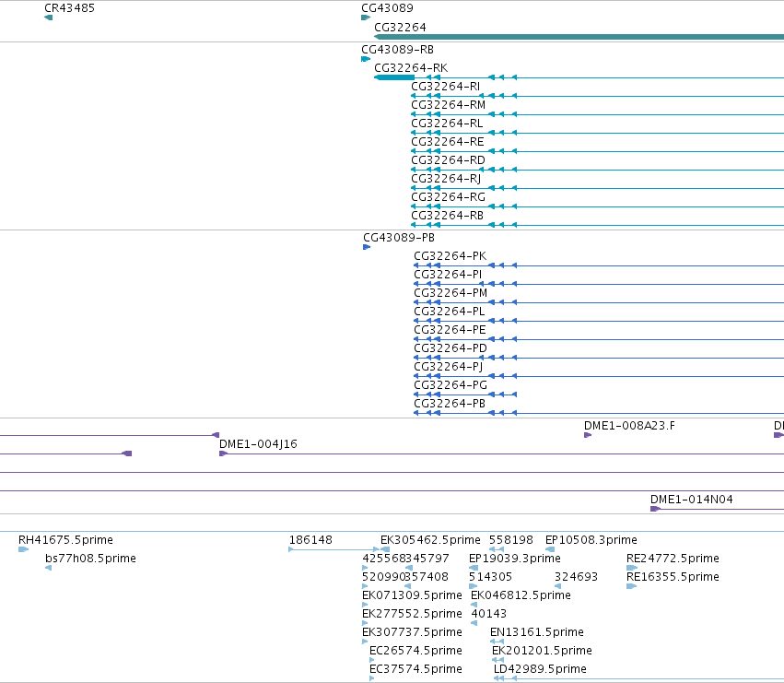
Task: Open the CG32264-PJ label
Action: tap(449, 367)
